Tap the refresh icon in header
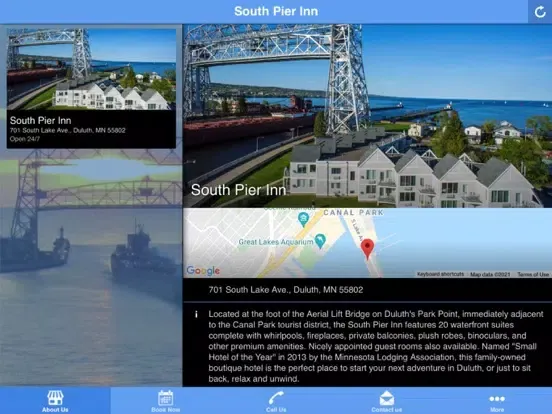The width and height of the screenshot is (552, 414). (540, 12)
